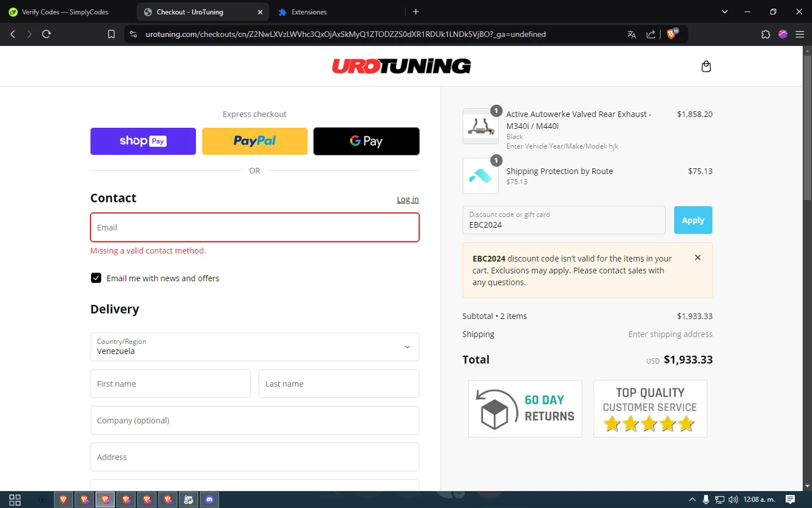
Task: Click the Log in link
Action: click(408, 199)
